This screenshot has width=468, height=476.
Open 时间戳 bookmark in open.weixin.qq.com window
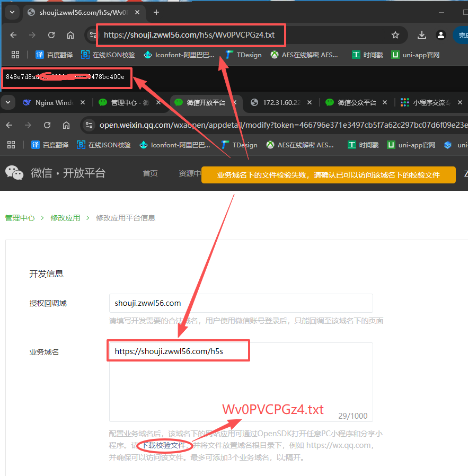[363, 145]
